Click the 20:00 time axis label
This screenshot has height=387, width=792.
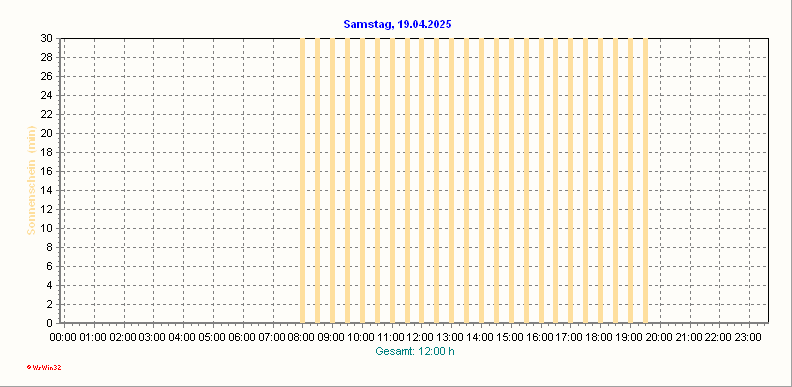(660, 337)
